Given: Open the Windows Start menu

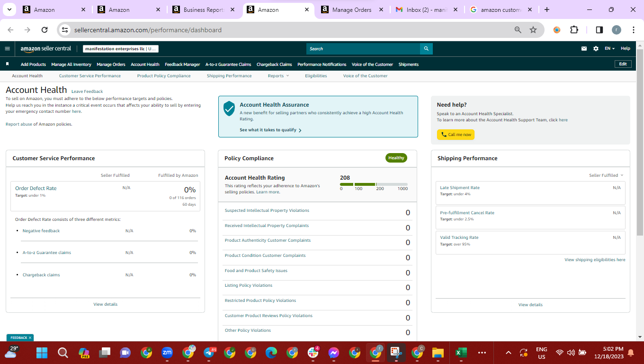Looking at the screenshot, I should click(42, 353).
